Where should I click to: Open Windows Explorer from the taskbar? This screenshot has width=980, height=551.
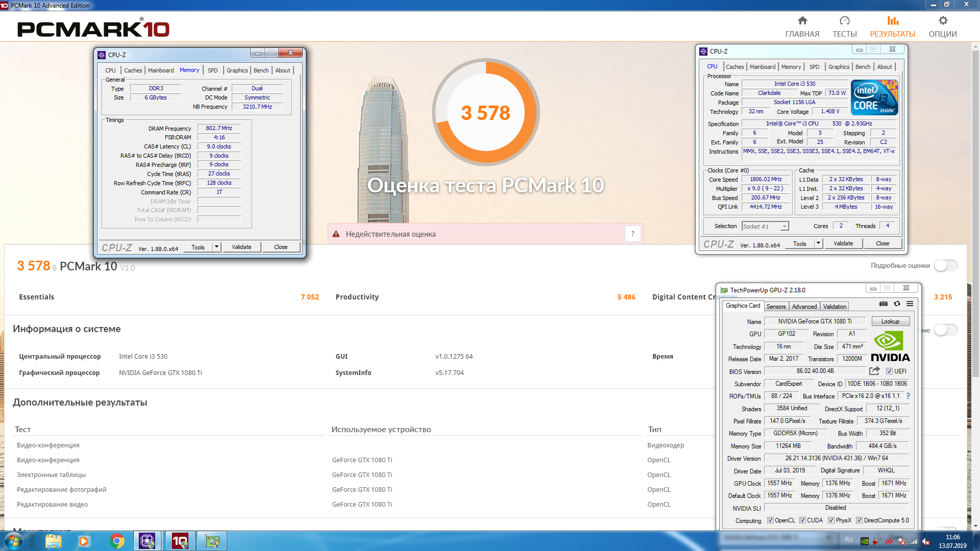click(x=53, y=541)
